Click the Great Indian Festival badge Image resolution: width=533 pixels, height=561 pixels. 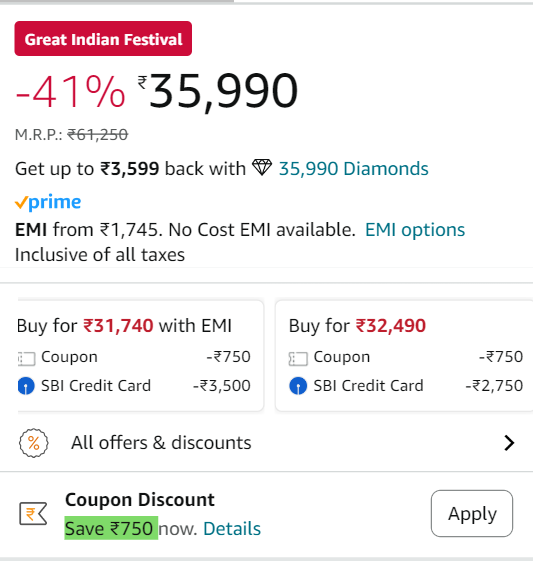(x=103, y=39)
